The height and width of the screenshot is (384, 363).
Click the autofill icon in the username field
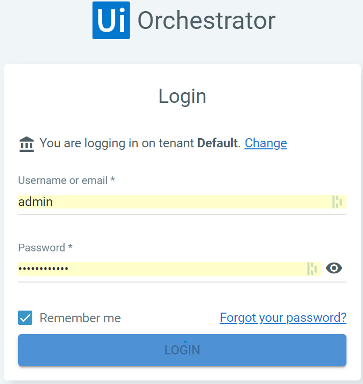337,202
